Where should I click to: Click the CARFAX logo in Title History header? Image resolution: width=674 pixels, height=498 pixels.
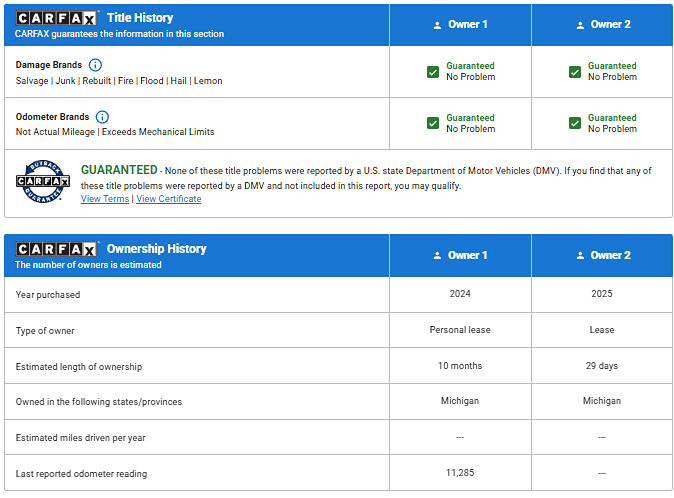(56, 18)
